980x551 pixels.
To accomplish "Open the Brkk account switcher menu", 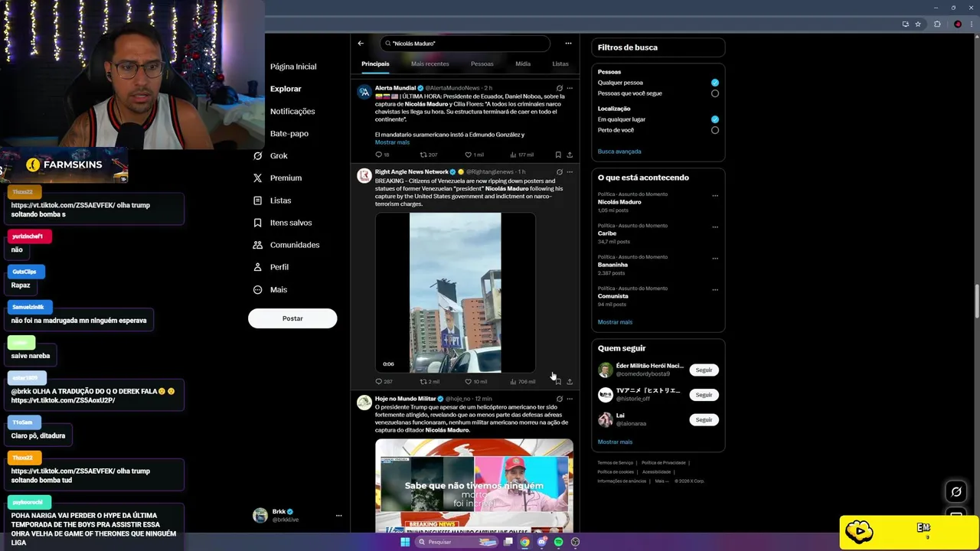I will click(338, 516).
